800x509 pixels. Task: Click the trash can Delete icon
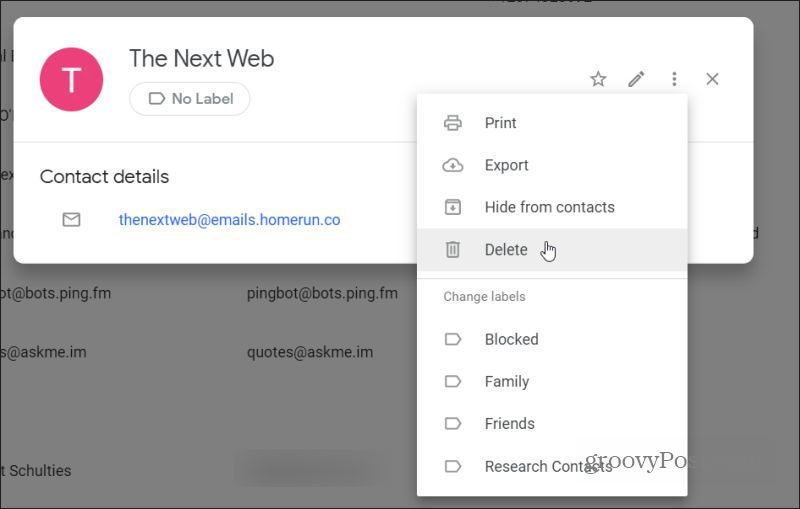coord(453,249)
